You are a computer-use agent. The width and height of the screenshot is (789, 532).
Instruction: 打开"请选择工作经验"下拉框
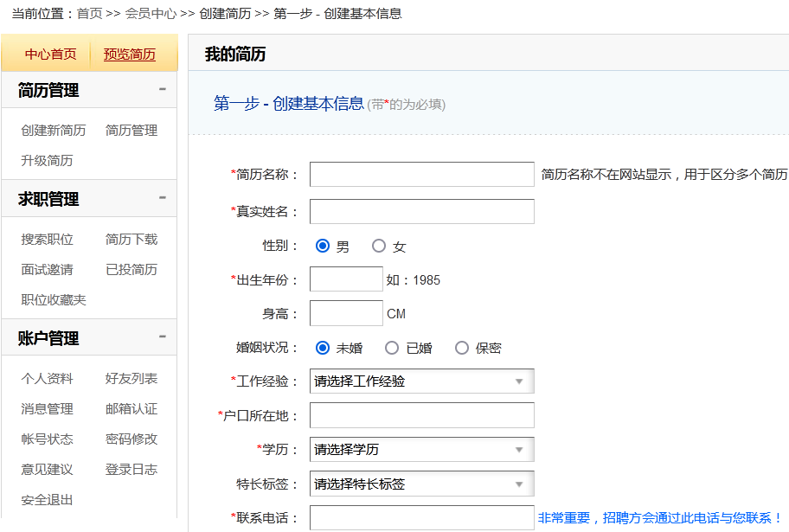tap(421, 381)
